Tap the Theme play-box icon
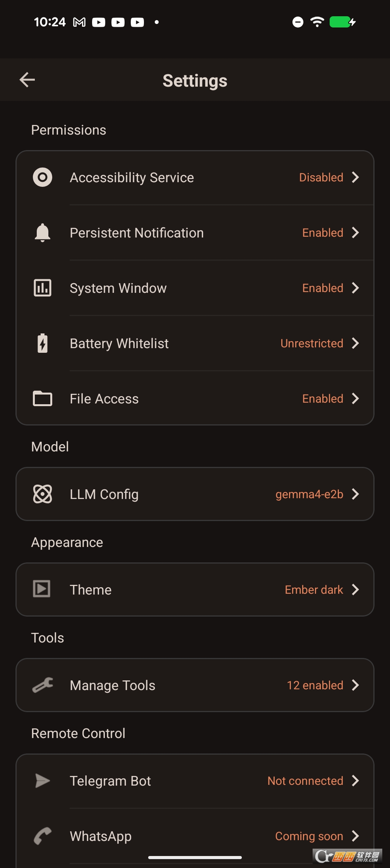The height and width of the screenshot is (868, 390). tap(42, 589)
